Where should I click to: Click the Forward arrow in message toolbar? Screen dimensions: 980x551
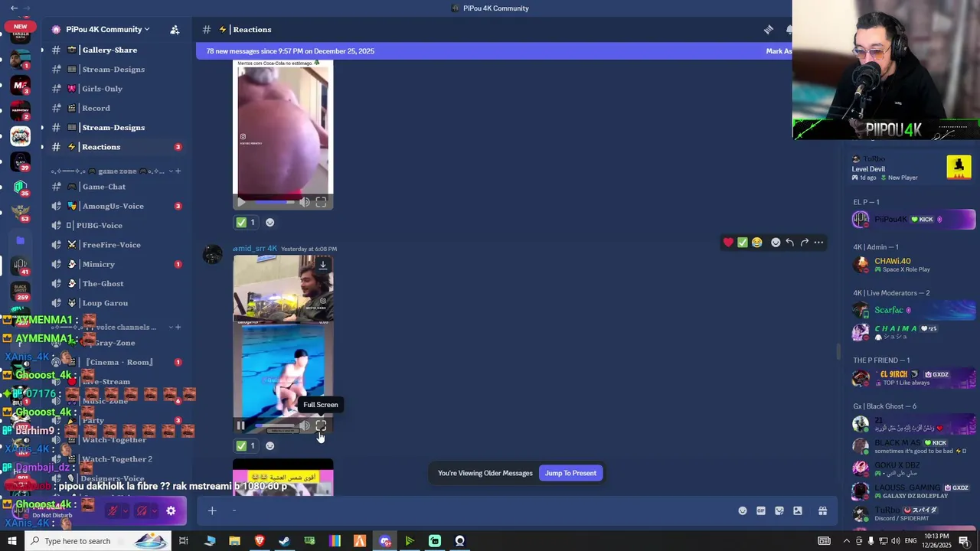tap(805, 243)
